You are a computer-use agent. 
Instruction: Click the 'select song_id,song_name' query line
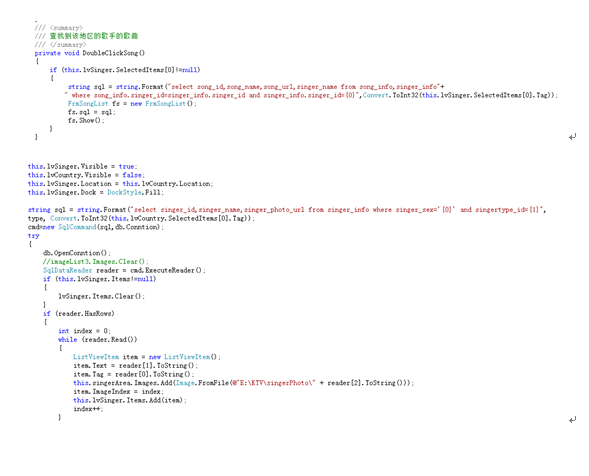pyautogui.click(x=256, y=87)
